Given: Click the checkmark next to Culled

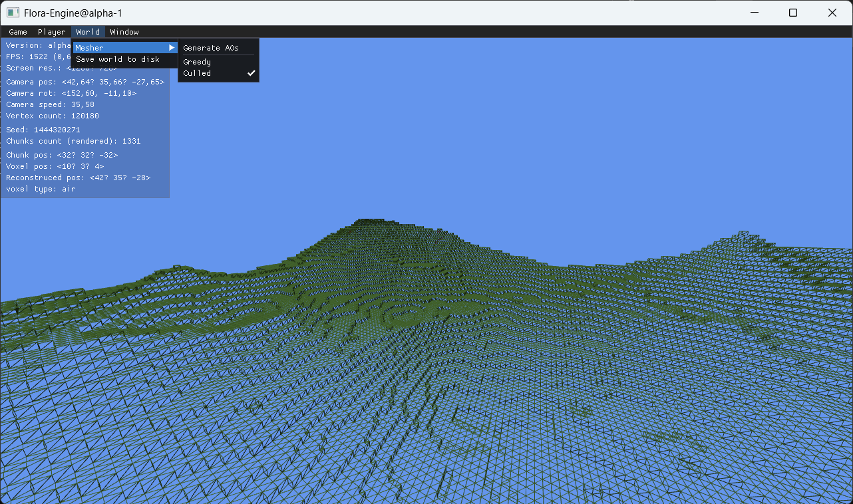Looking at the screenshot, I should pyautogui.click(x=251, y=73).
